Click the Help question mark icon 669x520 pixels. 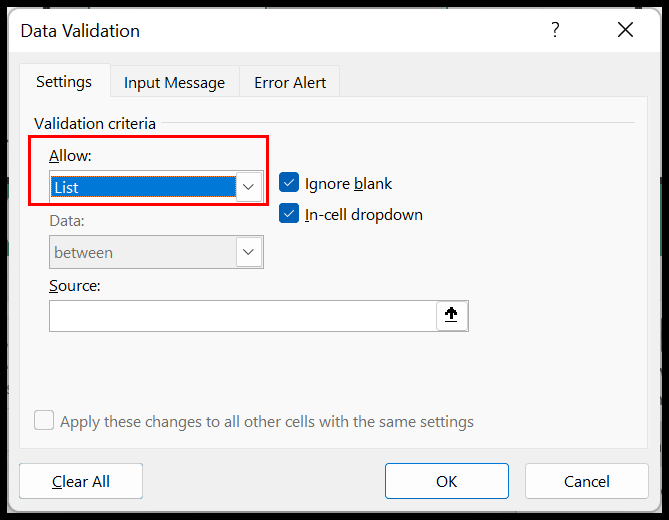pos(555,30)
